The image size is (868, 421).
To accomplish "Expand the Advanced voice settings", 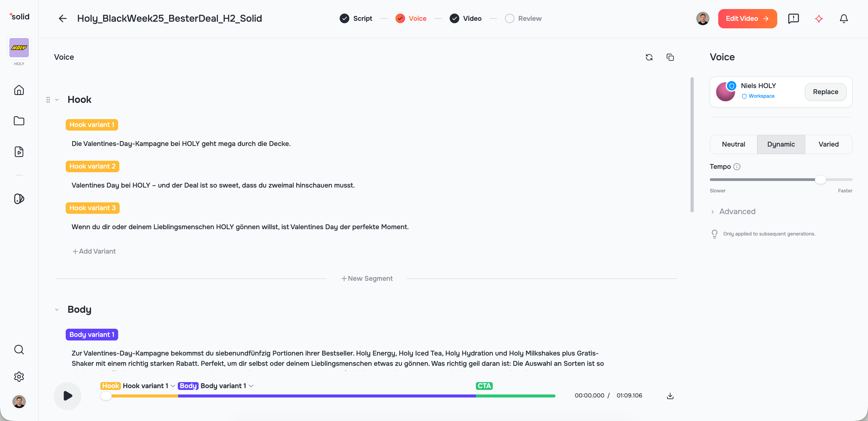I will 733,211.
